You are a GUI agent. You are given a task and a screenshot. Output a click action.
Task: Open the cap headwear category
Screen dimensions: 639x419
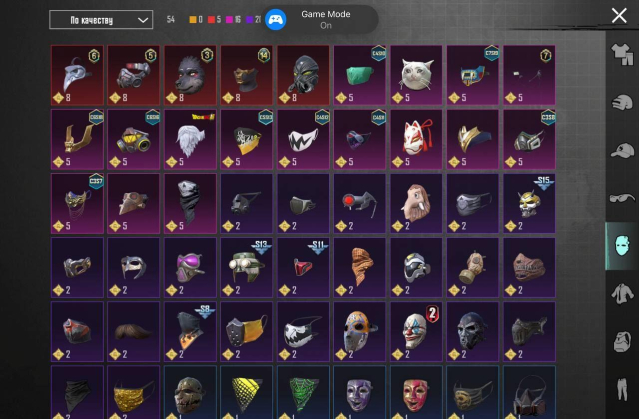[622, 150]
